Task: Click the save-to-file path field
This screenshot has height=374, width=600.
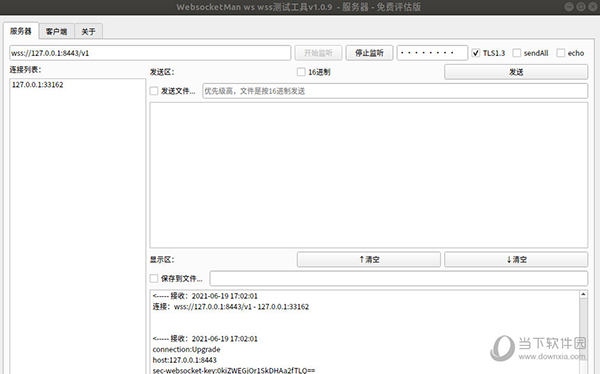Action: [x=399, y=278]
